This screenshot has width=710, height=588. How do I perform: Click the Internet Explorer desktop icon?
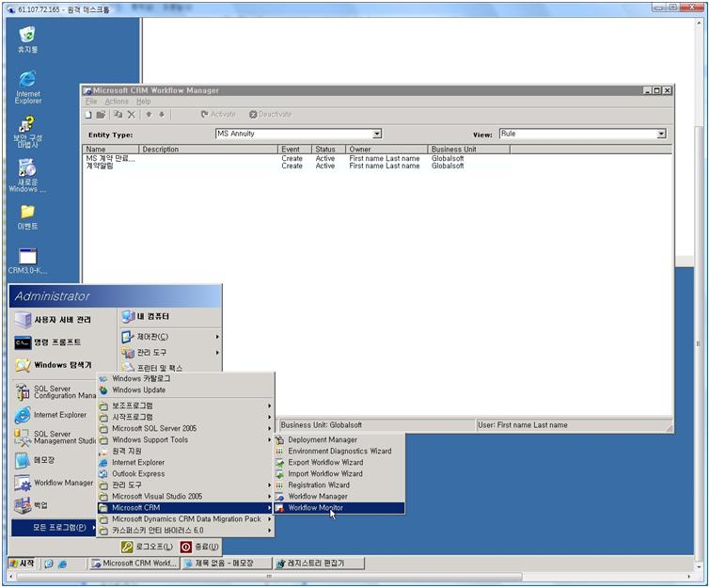pos(27,87)
